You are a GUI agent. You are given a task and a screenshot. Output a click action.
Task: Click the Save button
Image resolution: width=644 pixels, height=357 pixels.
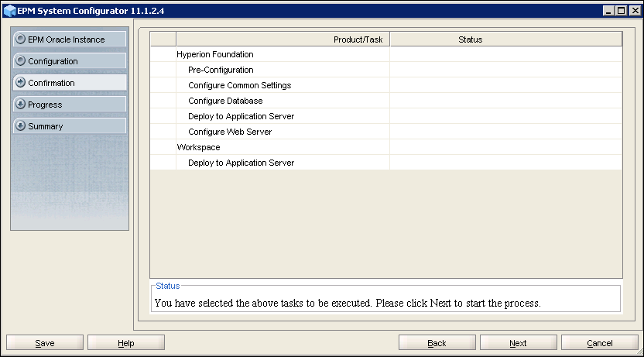click(45, 342)
